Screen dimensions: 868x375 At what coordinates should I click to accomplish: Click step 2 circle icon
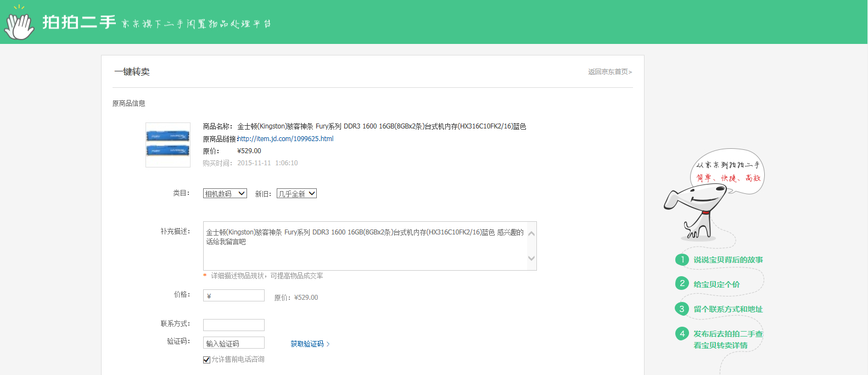[x=682, y=283]
